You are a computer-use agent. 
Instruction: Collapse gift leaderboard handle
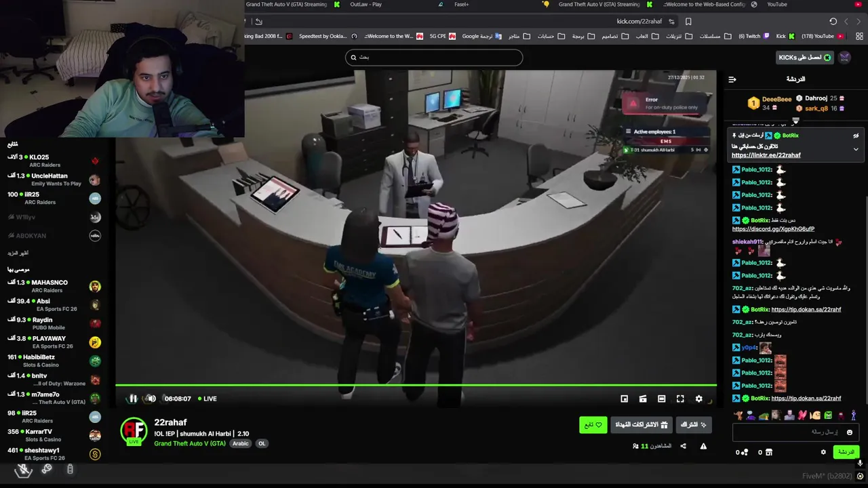pos(795,121)
